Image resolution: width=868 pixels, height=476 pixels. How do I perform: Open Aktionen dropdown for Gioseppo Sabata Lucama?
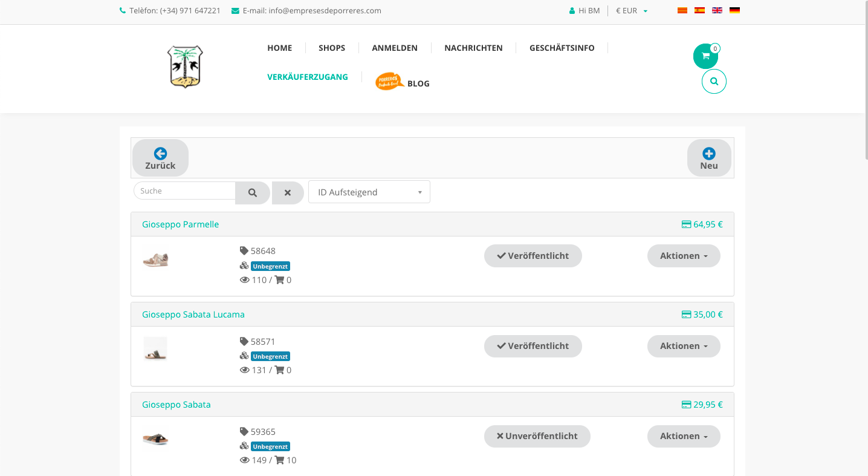(x=684, y=346)
